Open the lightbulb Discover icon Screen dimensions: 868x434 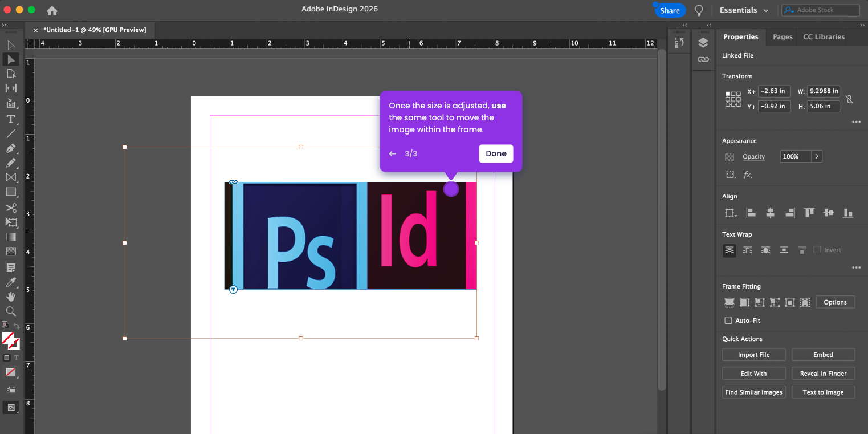pyautogui.click(x=699, y=10)
